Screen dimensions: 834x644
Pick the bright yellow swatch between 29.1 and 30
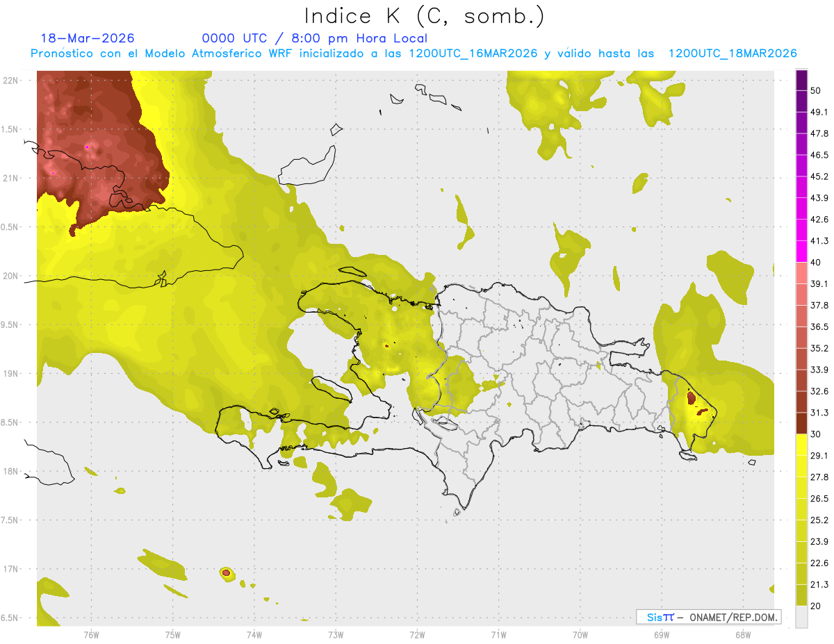click(801, 445)
